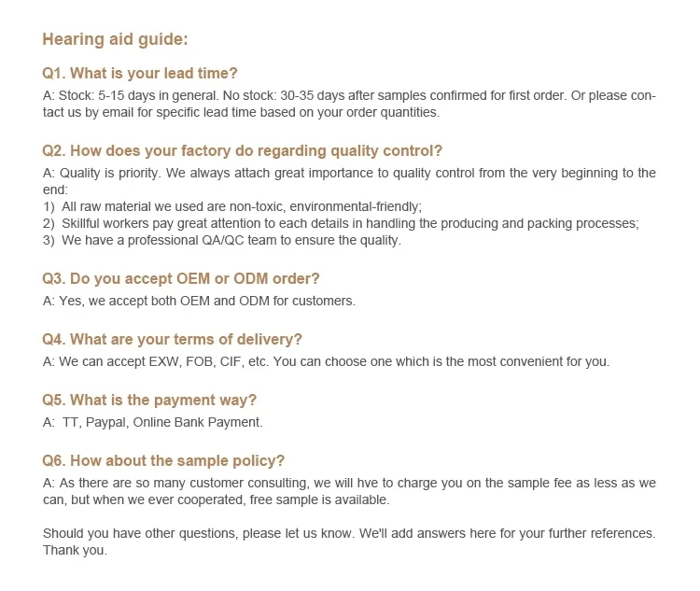Click list item 2 about skillful workers
The height and width of the screenshot is (591, 700).
tap(341, 223)
